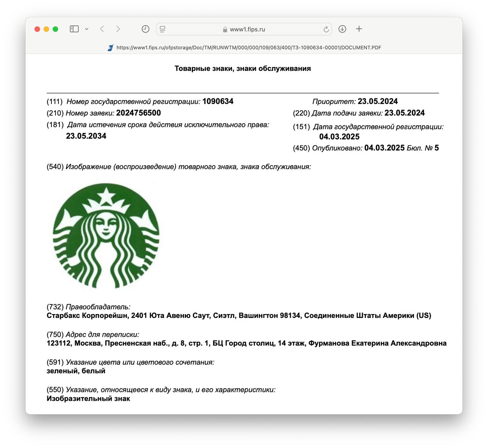This screenshot has height=448, width=488.
Task: Click registration number 1090634
Action: point(218,102)
